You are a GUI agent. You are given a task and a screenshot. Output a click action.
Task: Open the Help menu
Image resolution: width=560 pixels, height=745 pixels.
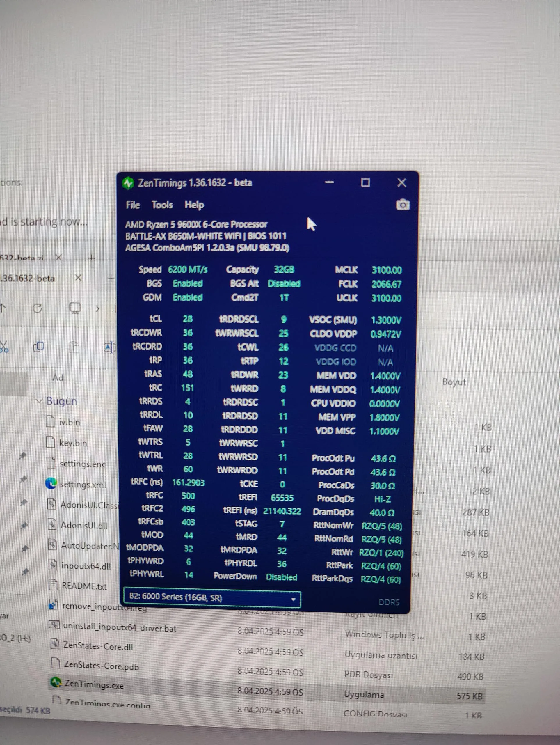pos(194,205)
